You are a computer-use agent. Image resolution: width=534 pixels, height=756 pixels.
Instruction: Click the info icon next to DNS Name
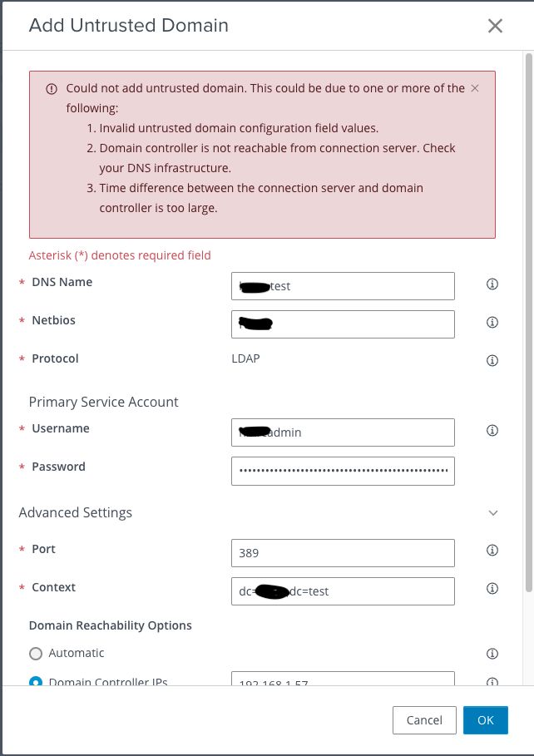click(x=492, y=284)
